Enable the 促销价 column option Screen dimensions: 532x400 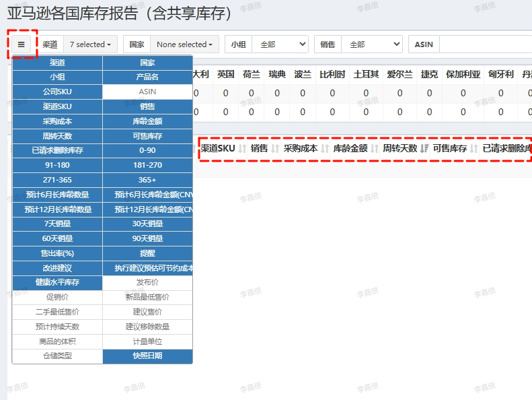coord(57,298)
